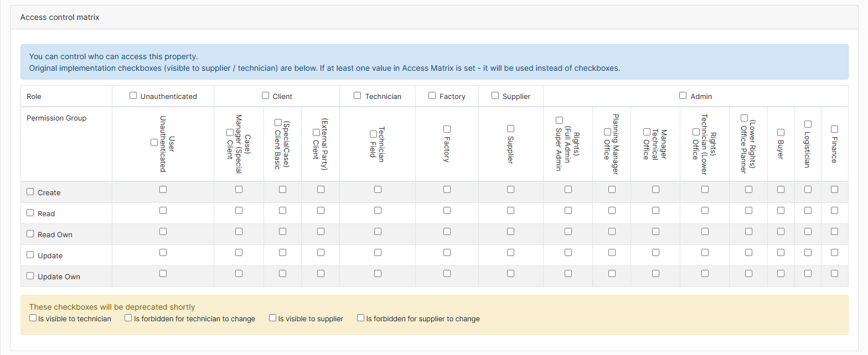Check the Is visible to technician checkbox

click(x=33, y=317)
